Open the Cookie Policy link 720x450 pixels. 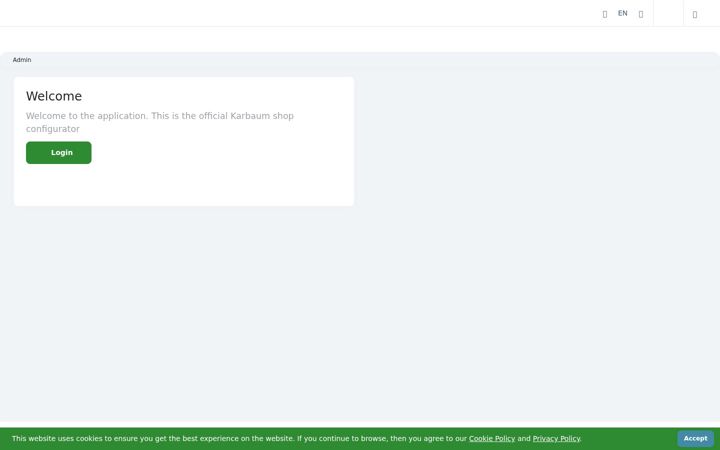click(492, 439)
